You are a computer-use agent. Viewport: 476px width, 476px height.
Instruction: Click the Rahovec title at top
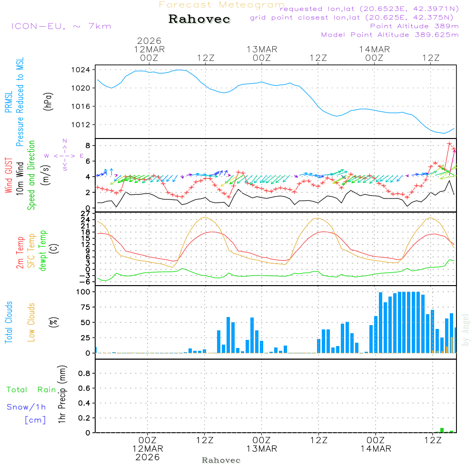(199, 20)
